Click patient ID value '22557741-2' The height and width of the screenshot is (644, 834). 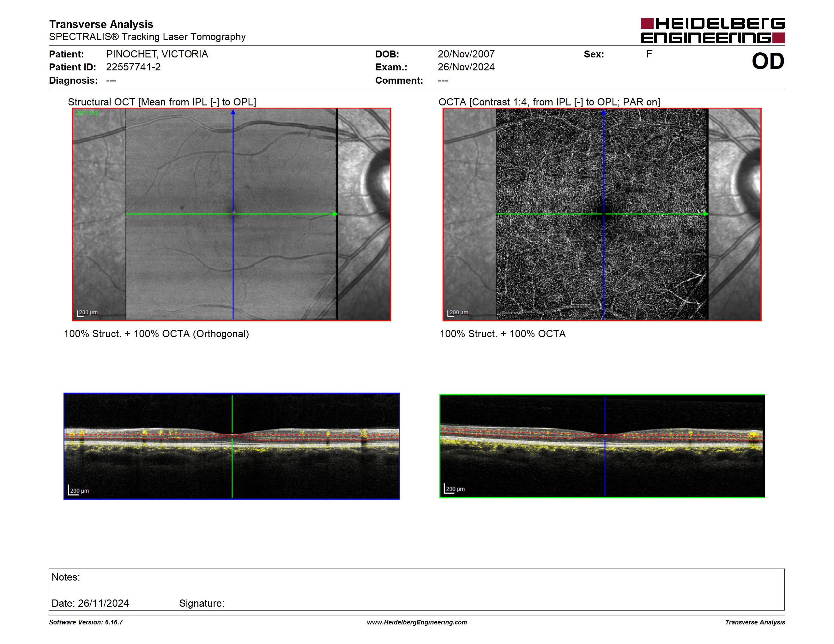tap(133, 67)
